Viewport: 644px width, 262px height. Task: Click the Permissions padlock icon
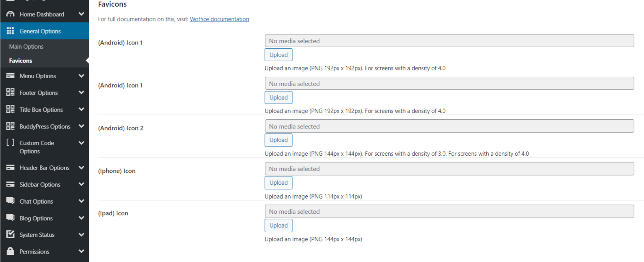pos(10,252)
